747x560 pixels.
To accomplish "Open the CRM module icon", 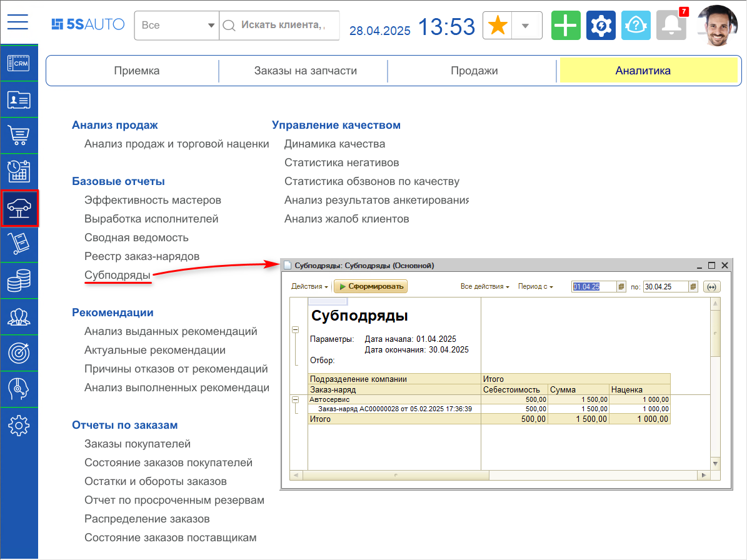I will tap(19, 64).
